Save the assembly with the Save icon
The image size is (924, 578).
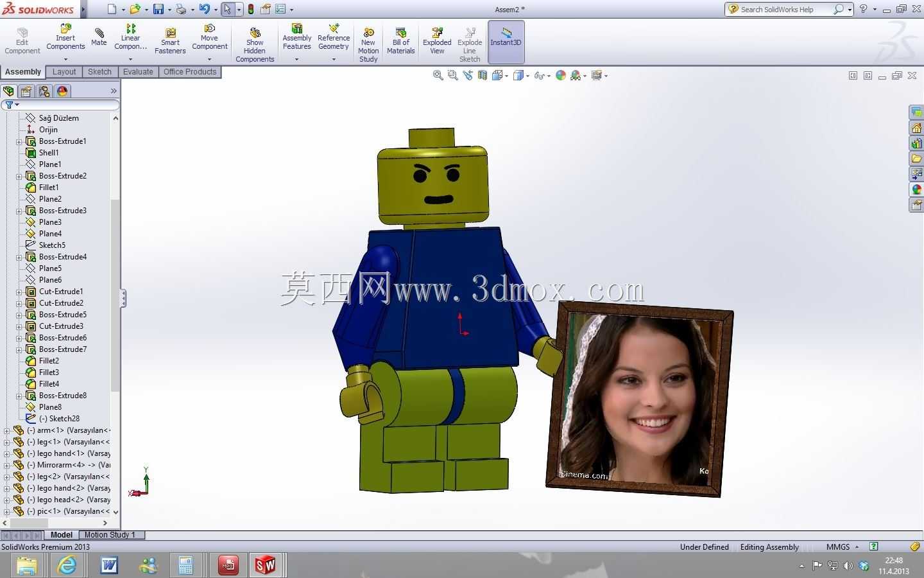(x=158, y=9)
